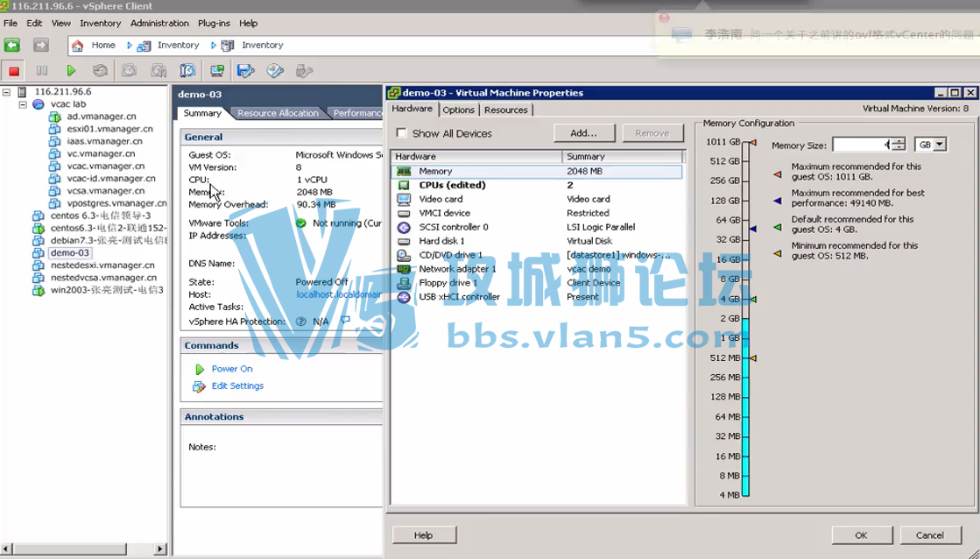Select nestedvcsa.vmanager.cn in the inventory tree
Viewport: 980px width, 559px height.
[103, 278]
